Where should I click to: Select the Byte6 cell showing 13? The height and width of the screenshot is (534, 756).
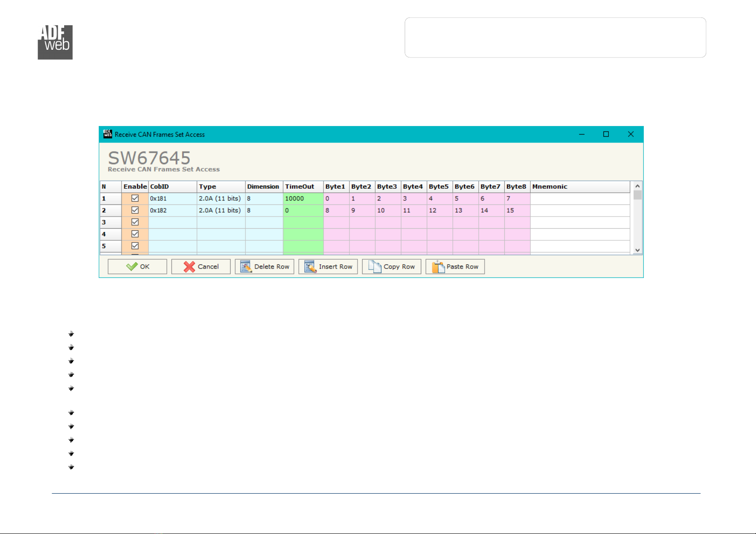pyautogui.click(x=466, y=210)
